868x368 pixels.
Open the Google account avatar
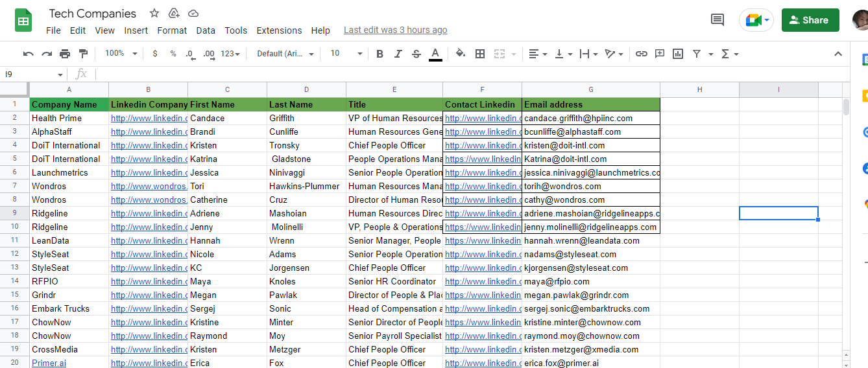pyautogui.click(x=861, y=20)
